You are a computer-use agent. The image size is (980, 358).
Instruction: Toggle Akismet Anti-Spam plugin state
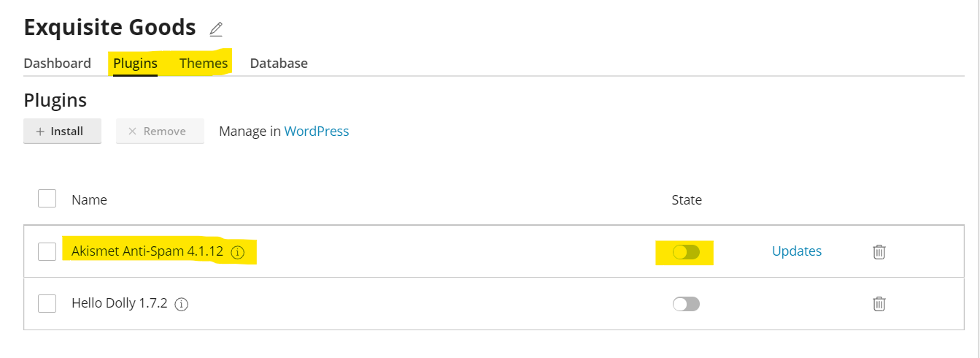click(x=686, y=252)
